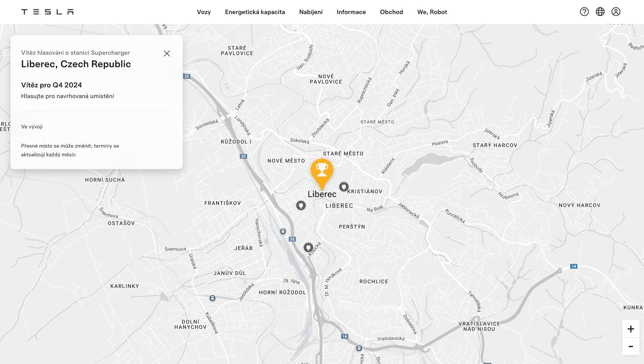The image size is (644, 364).
Task: Click the Tesla logo
Action: tap(47, 12)
